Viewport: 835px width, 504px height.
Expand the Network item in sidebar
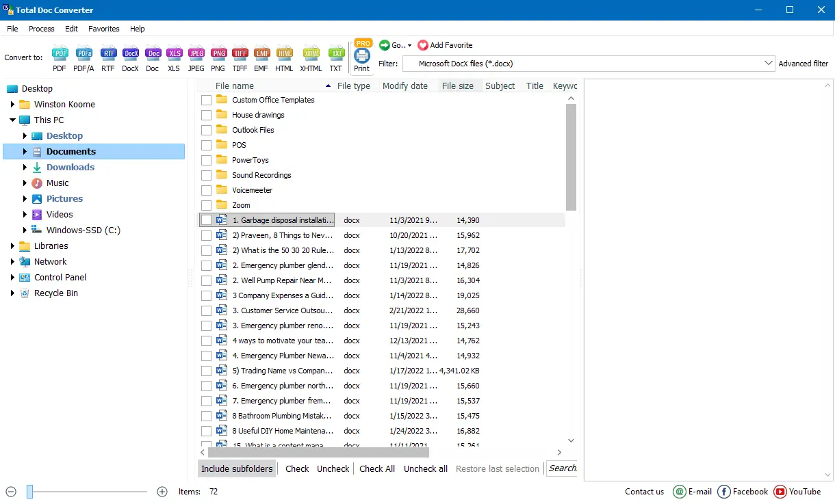[12, 261]
